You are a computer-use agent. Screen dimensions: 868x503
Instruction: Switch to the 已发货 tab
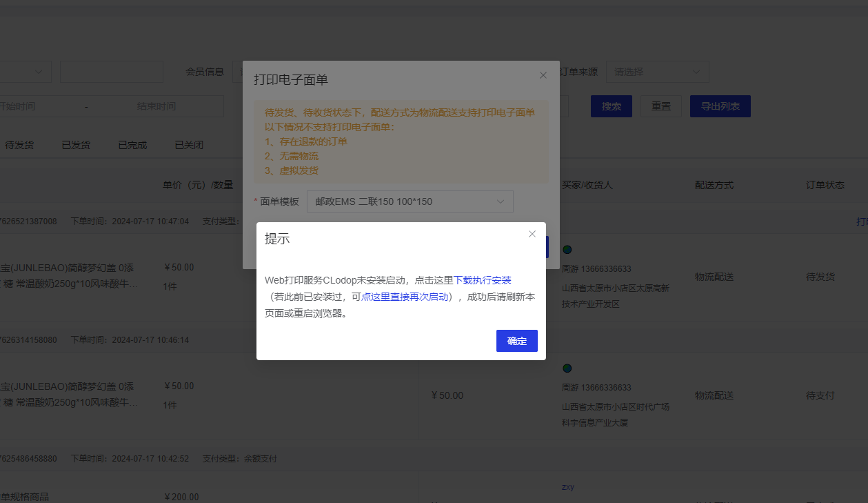(76, 145)
